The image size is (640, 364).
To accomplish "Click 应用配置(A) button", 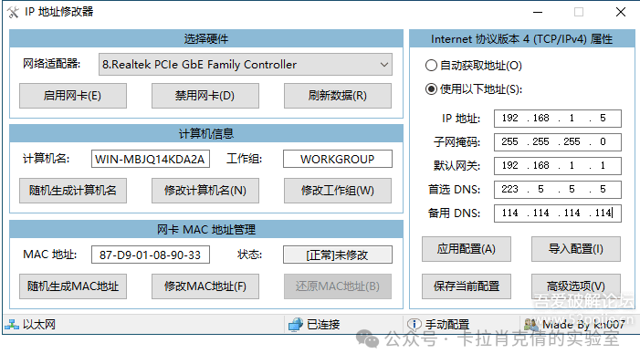I will pyautogui.click(x=467, y=249).
